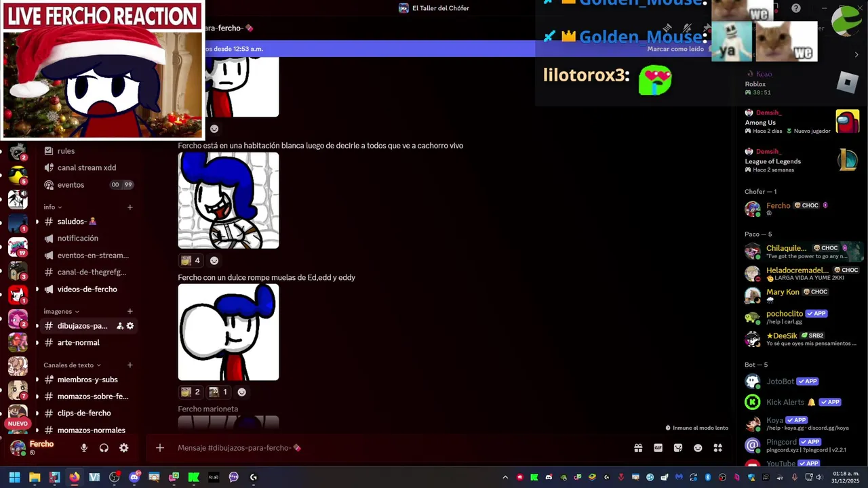Open JotoBot in member list
The height and width of the screenshot is (488, 868).
pyautogui.click(x=802, y=382)
